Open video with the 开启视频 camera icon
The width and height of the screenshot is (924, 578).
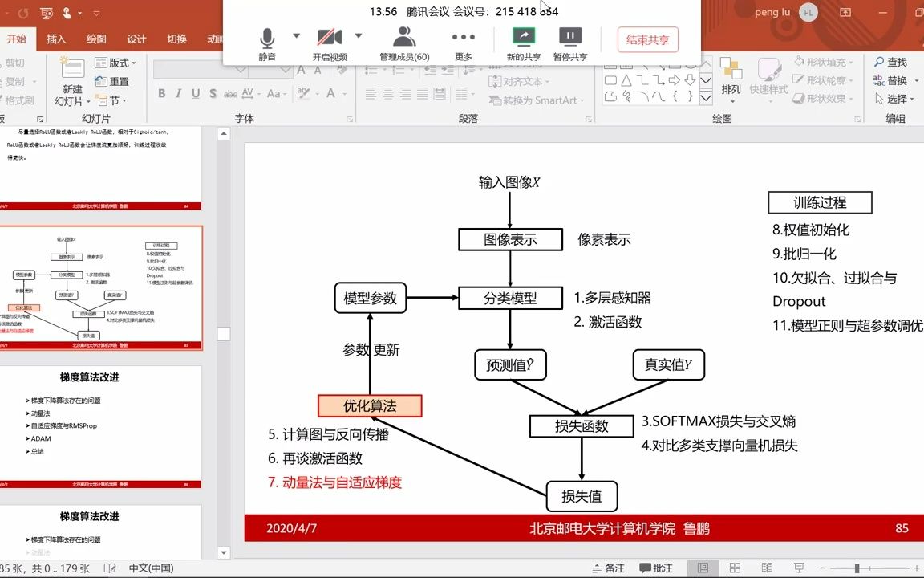[x=330, y=38]
